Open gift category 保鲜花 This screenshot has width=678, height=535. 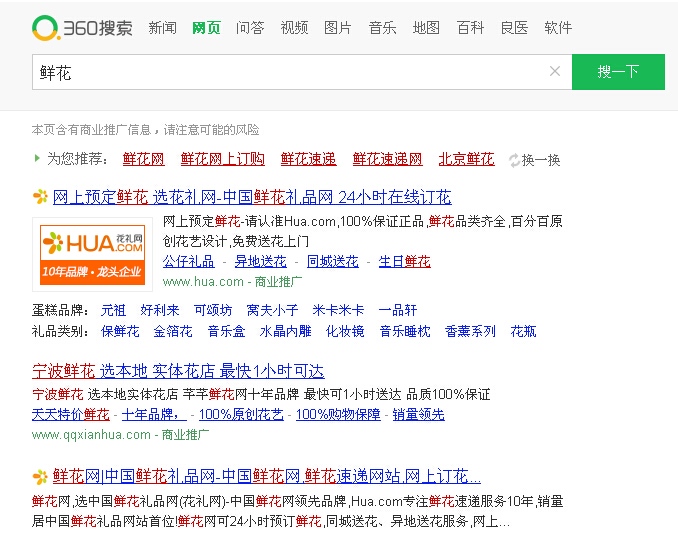coord(120,331)
